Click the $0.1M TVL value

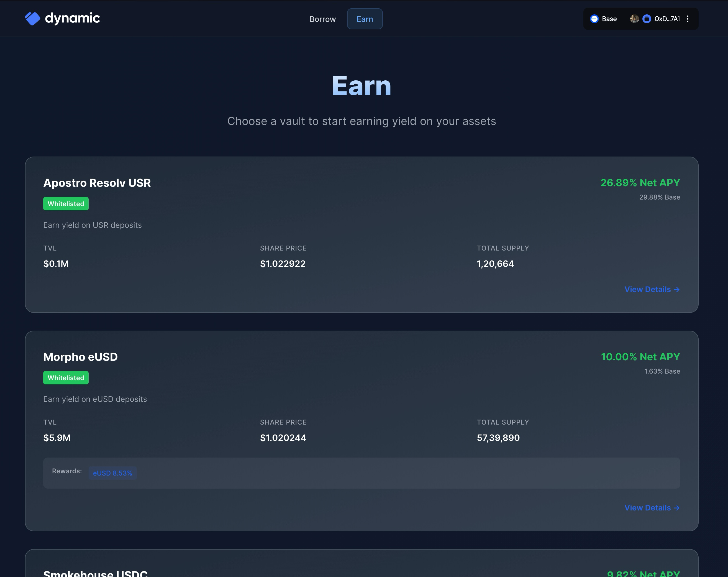(x=56, y=264)
